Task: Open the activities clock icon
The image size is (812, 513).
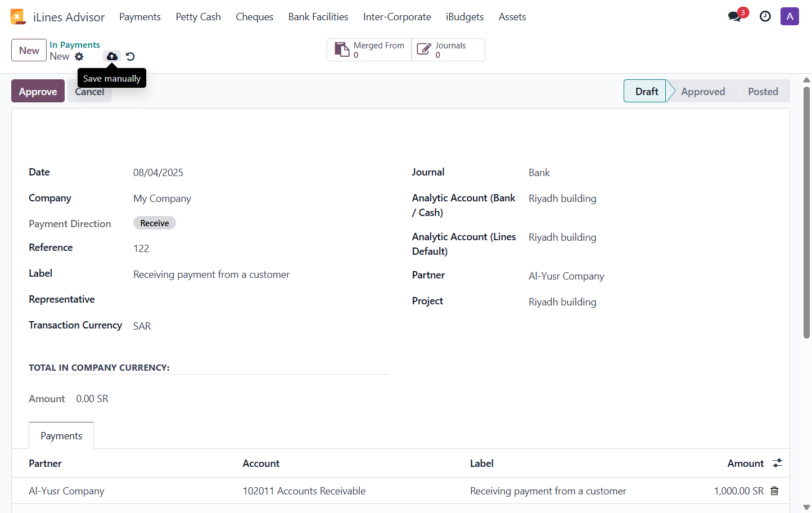Action: click(765, 16)
